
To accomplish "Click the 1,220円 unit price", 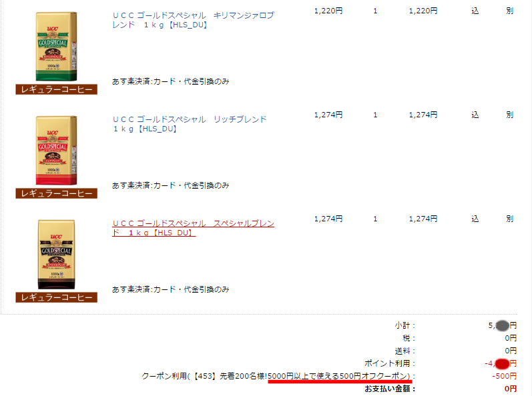I will click(328, 11).
